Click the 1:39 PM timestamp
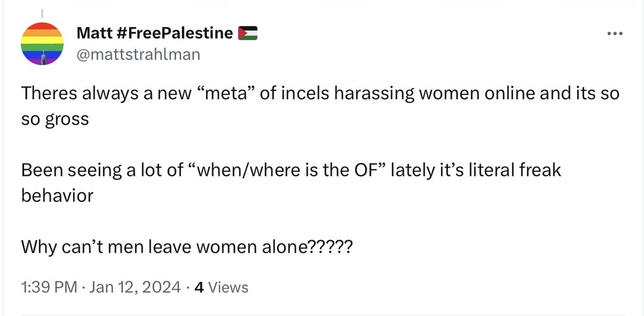The image size is (644, 316). click(x=49, y=287)
